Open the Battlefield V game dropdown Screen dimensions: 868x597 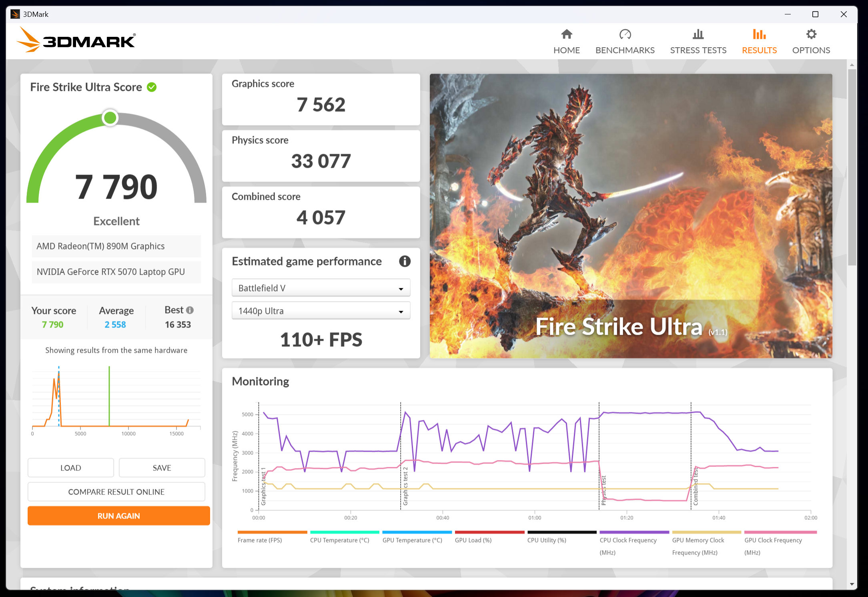321,288
